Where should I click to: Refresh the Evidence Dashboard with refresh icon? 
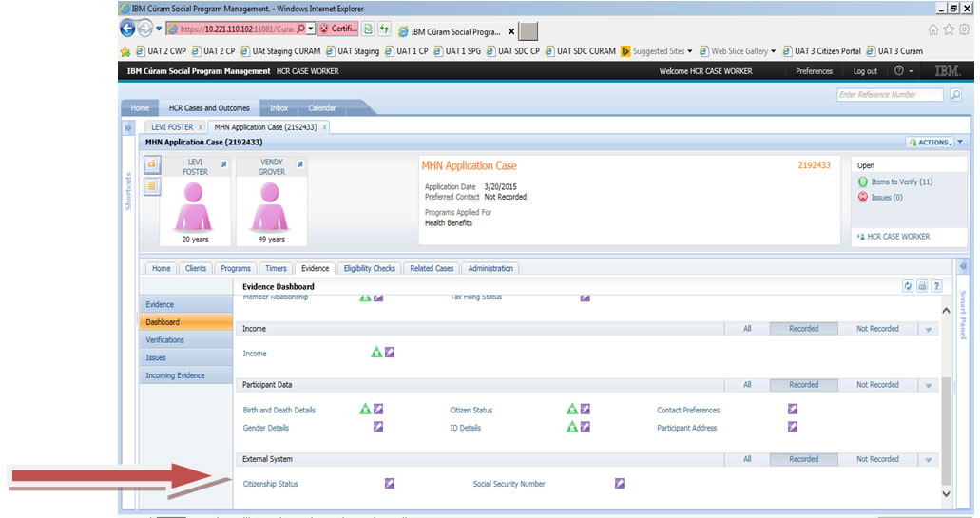[x=908, y=286]
